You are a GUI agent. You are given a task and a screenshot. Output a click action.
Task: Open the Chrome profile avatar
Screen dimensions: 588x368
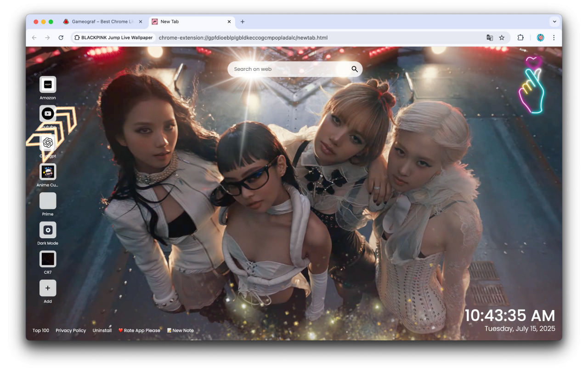click(541, 38)
